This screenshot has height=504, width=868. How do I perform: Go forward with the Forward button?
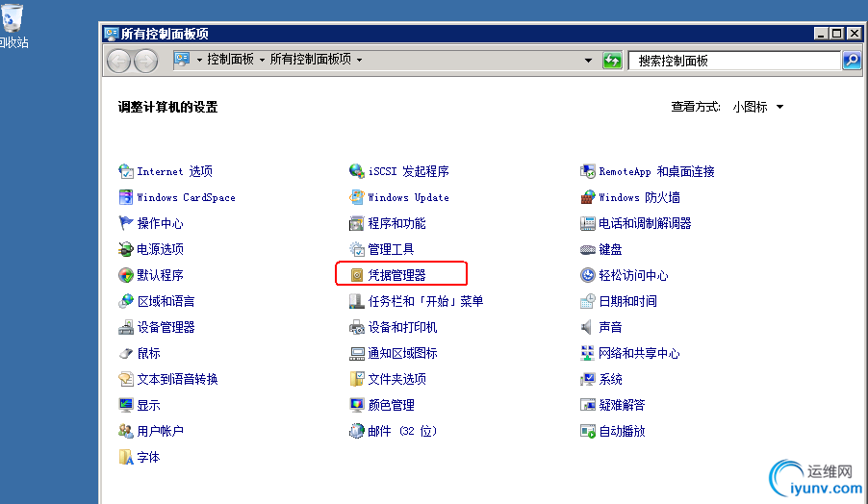[x=145, y=61]
